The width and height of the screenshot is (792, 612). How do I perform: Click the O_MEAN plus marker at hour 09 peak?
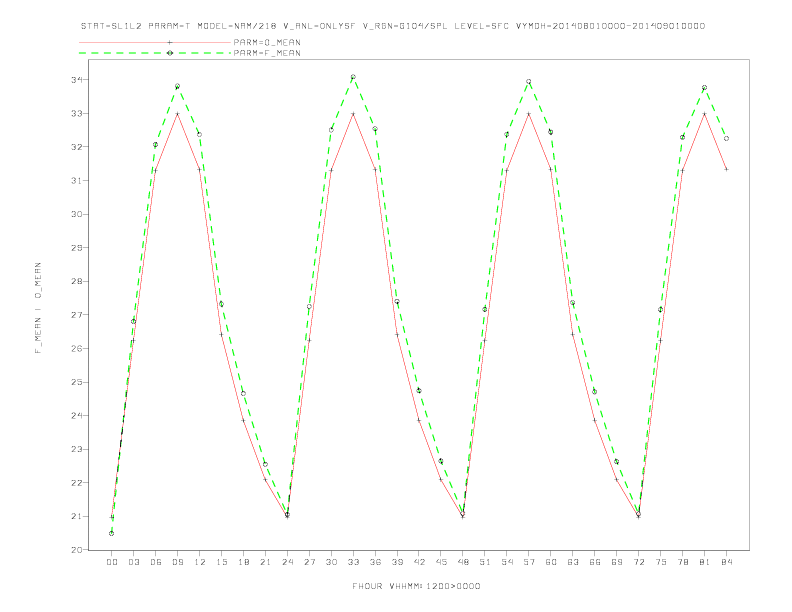pyautogui.click(x=177, y=114)
